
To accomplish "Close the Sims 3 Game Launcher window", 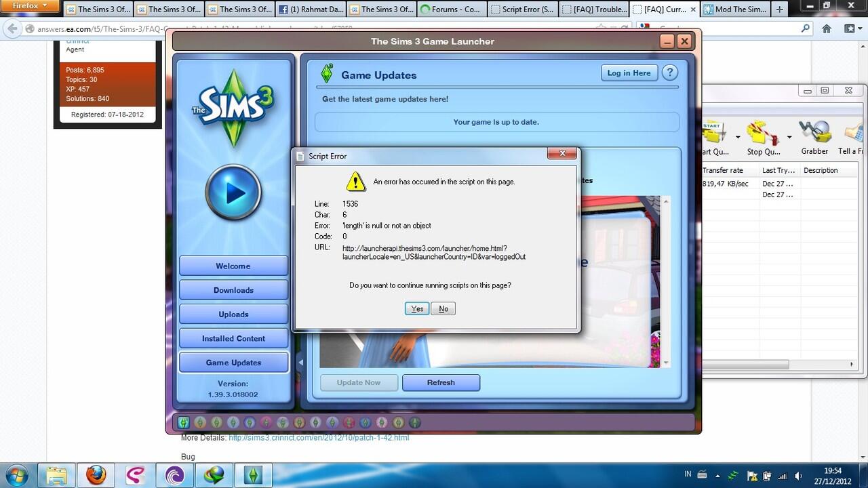I will 684,41.
